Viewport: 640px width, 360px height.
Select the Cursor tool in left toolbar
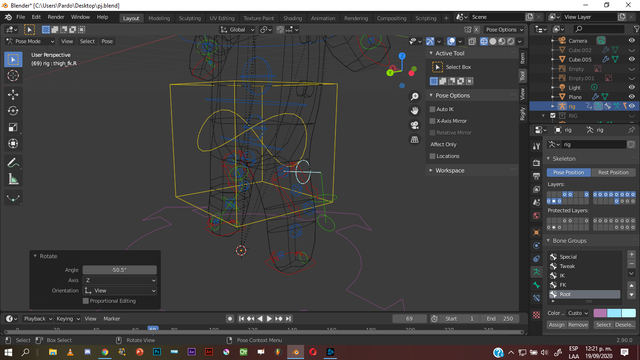13,76
